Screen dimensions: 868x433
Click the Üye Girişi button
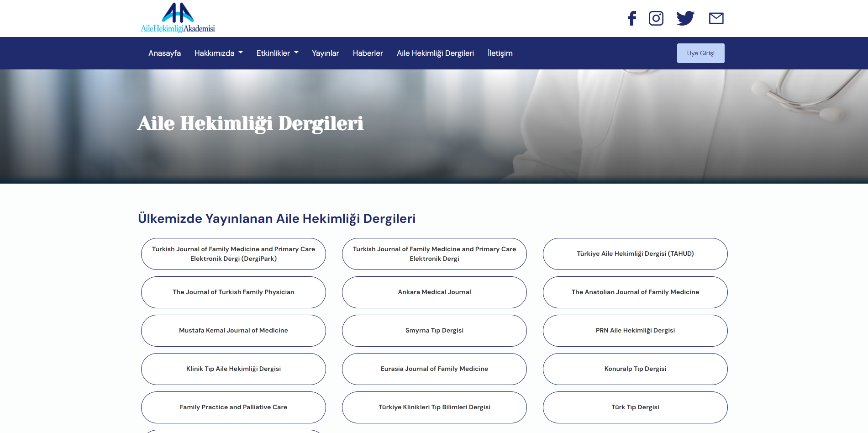[700, 53]
